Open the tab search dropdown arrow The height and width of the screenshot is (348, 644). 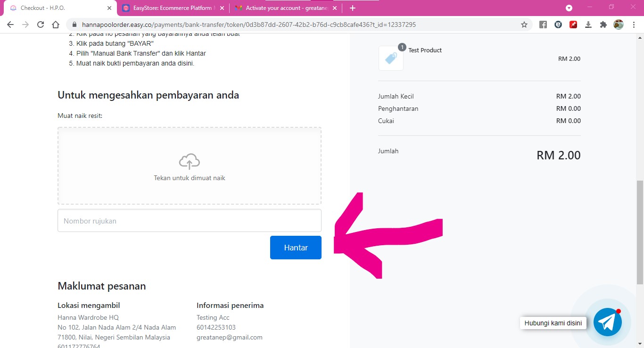pos(569,8)
